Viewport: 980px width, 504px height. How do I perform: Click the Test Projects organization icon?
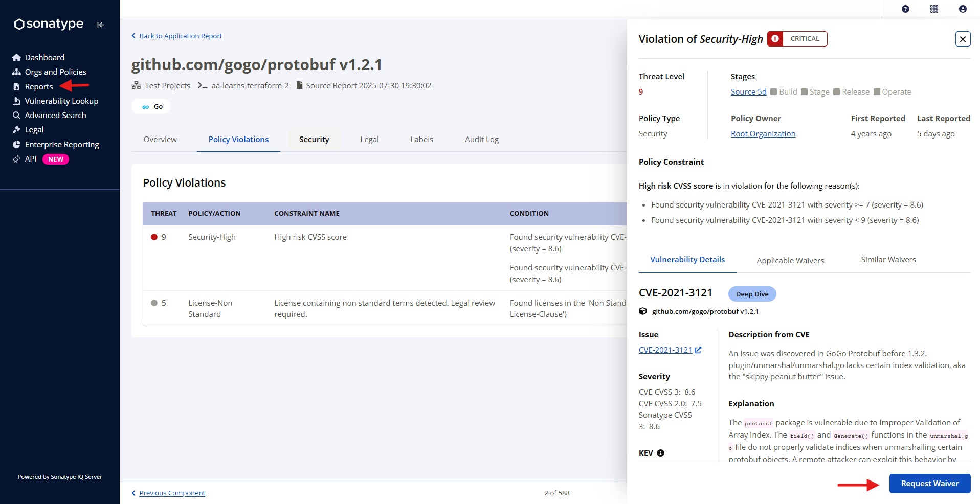point(136,85)
